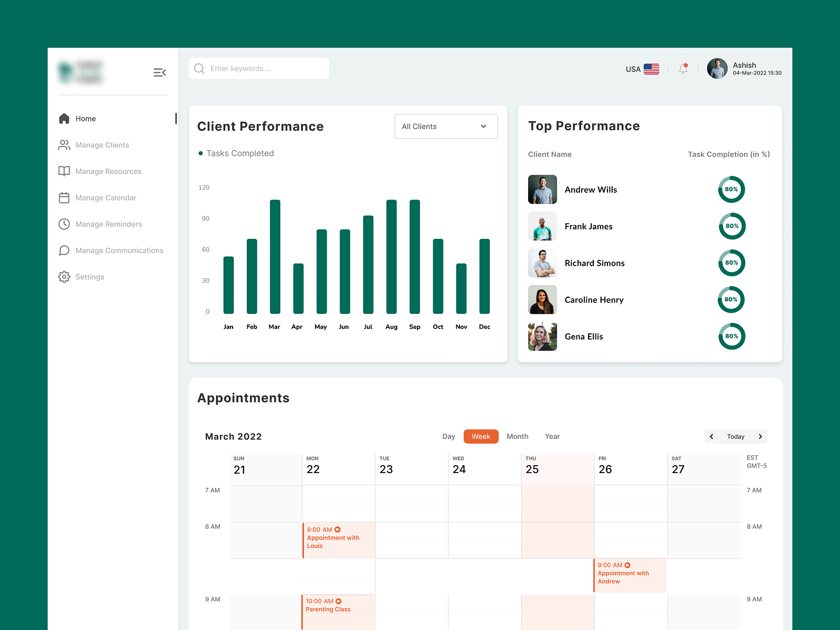Image resolution: width=840 pixels, height=630 pixels.
Task: Open Ashish's profile avatar
Action: pyautogui.click(x=717, y=68)
